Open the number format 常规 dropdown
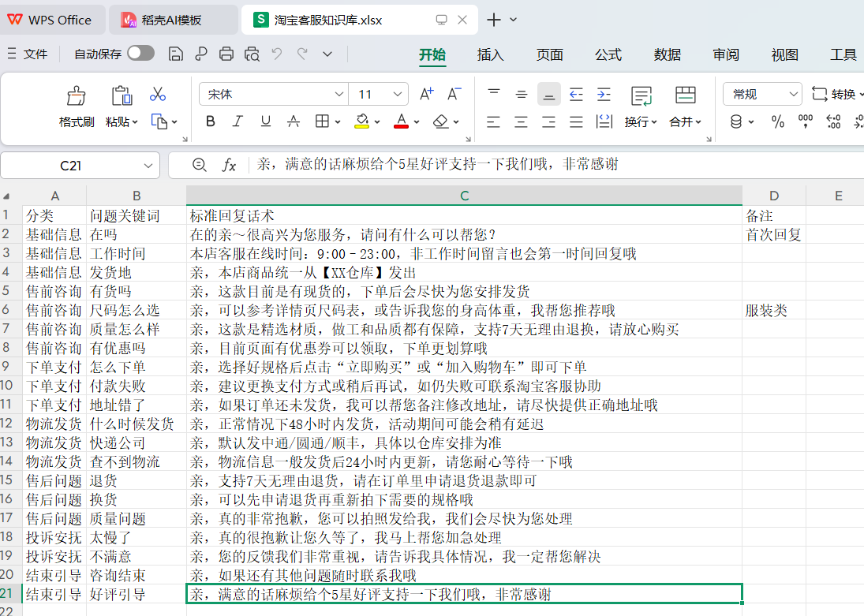This screenshot has width=864, height=616. coord(793,94)
